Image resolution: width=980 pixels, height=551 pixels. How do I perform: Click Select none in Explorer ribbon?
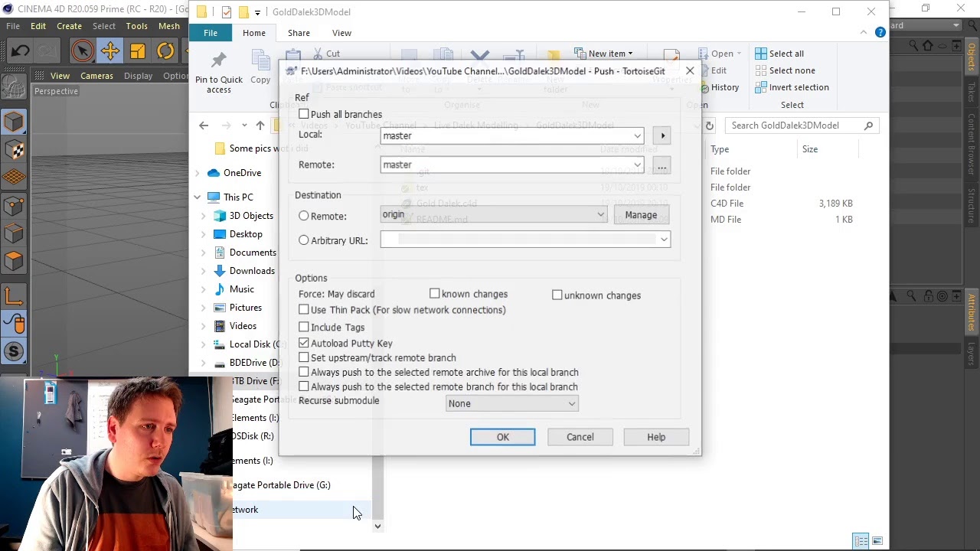pos(785,70)
